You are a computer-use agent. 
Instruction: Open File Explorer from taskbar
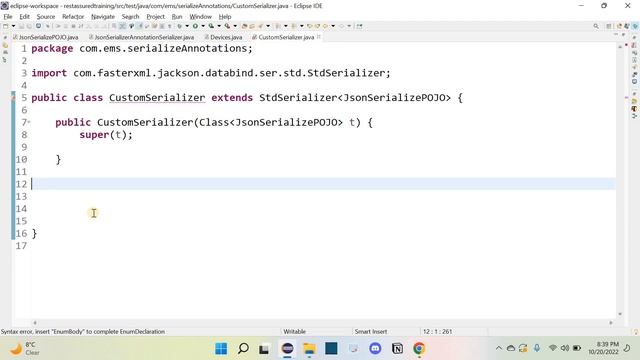point(309,349)
